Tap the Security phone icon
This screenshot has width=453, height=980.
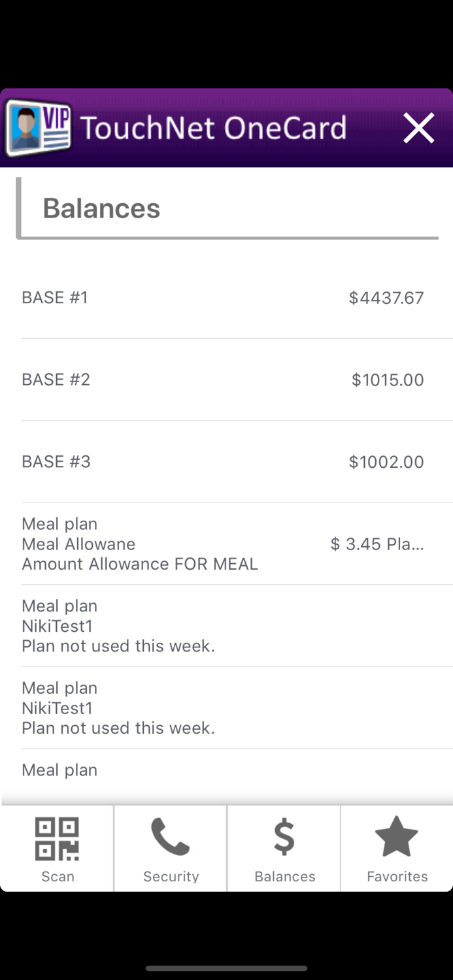[171, 838]
